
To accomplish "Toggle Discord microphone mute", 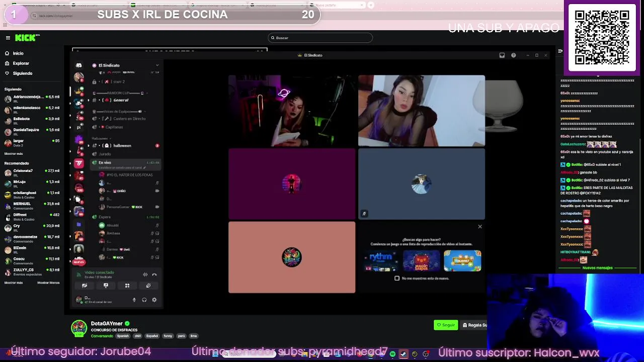I will pyautogui.click(x=134, y=300).
